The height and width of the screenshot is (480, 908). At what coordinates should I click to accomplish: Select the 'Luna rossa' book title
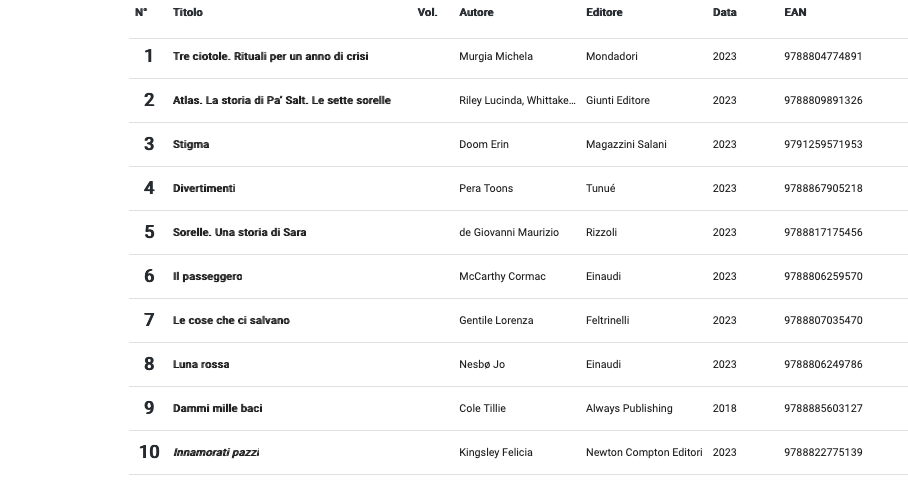tap(201, 365)
